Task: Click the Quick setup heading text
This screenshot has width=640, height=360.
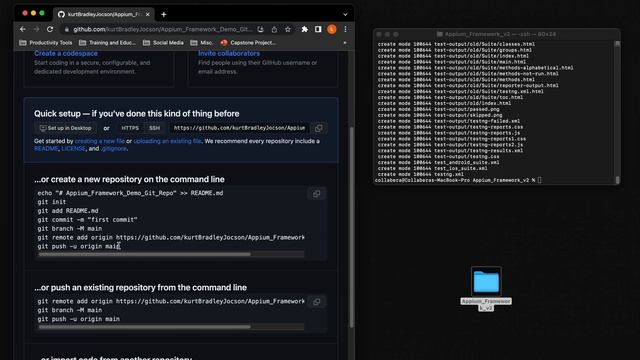Action: (x=137, y=113)
